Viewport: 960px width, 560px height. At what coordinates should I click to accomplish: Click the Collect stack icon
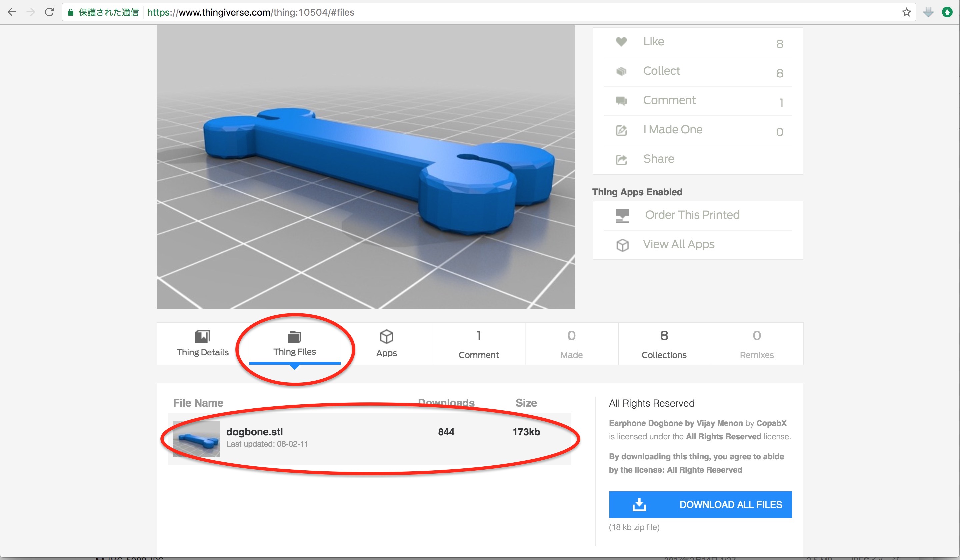pos(621,71)
